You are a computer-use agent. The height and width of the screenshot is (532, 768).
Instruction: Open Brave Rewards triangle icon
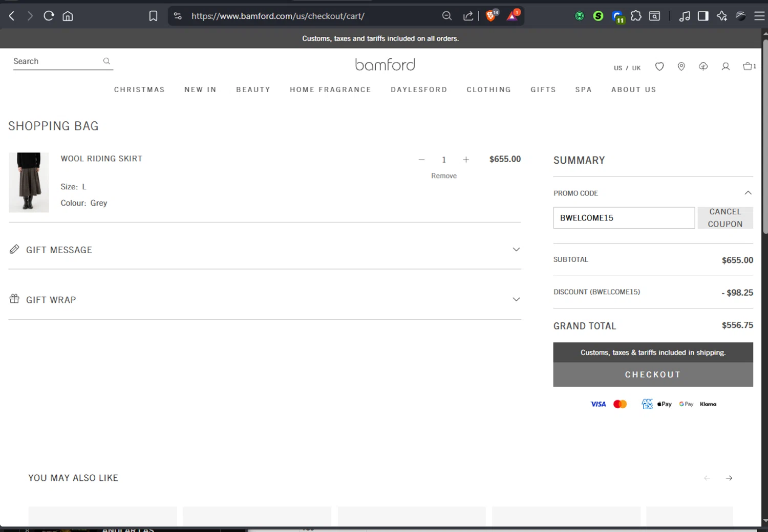point(513,15)
